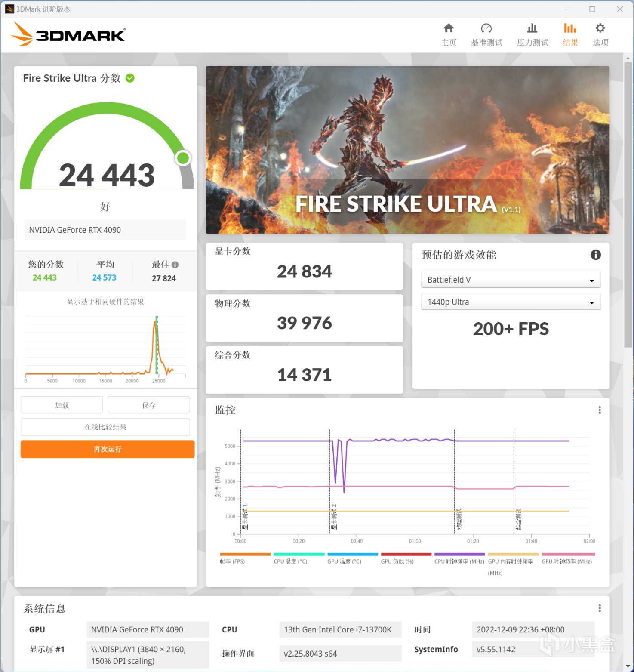Click the 显卡分数 value 24 834

coord(305,271)
